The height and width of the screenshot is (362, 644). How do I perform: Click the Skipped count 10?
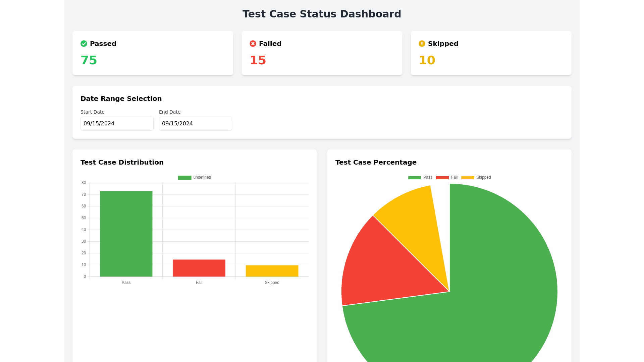click(427, 60)
